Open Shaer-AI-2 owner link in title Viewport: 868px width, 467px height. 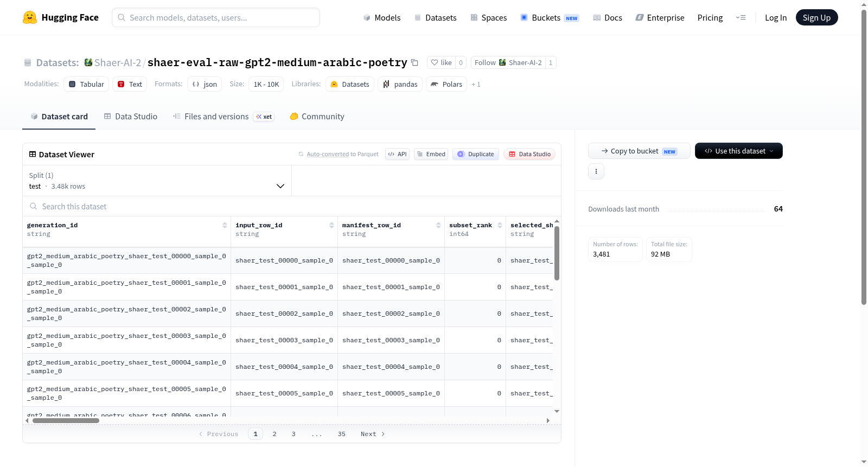[x=117, y=62]
